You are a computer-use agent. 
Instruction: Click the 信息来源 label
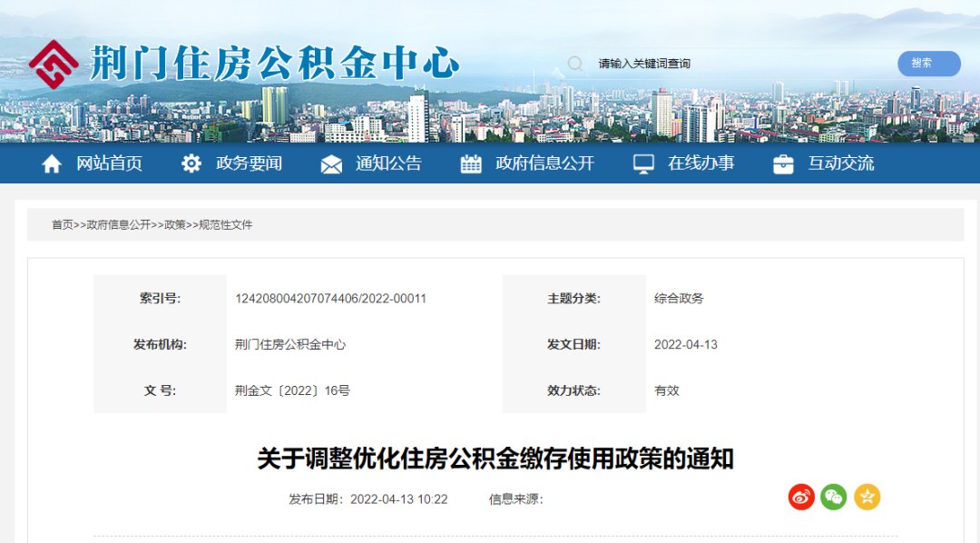pos(515,499)
